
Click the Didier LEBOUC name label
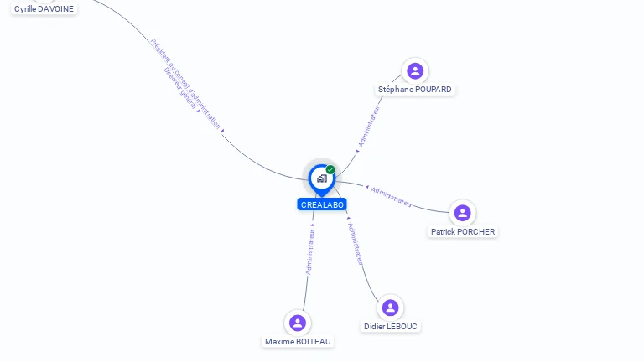point(391,327)
